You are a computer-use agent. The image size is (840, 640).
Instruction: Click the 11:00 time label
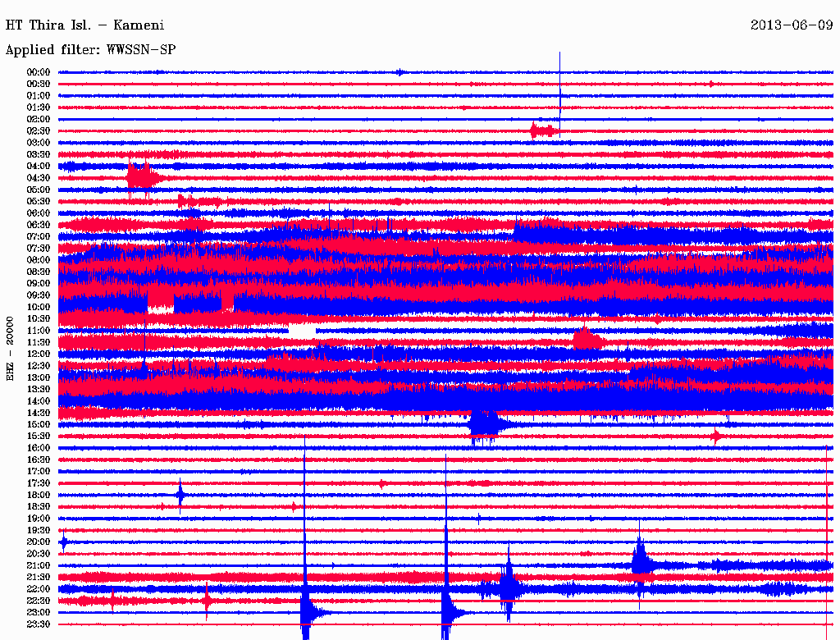(x=39, y=330)
